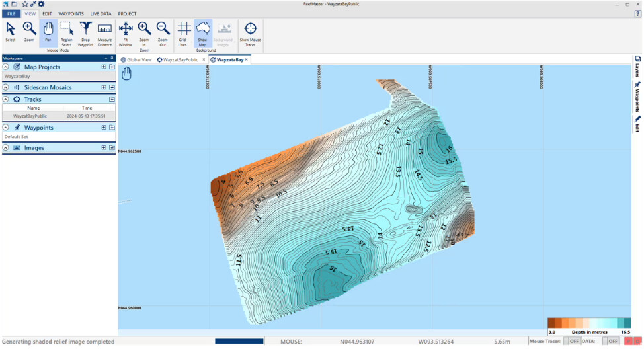Open the Workspace panel dropdown arrow

tap(106, 58)
